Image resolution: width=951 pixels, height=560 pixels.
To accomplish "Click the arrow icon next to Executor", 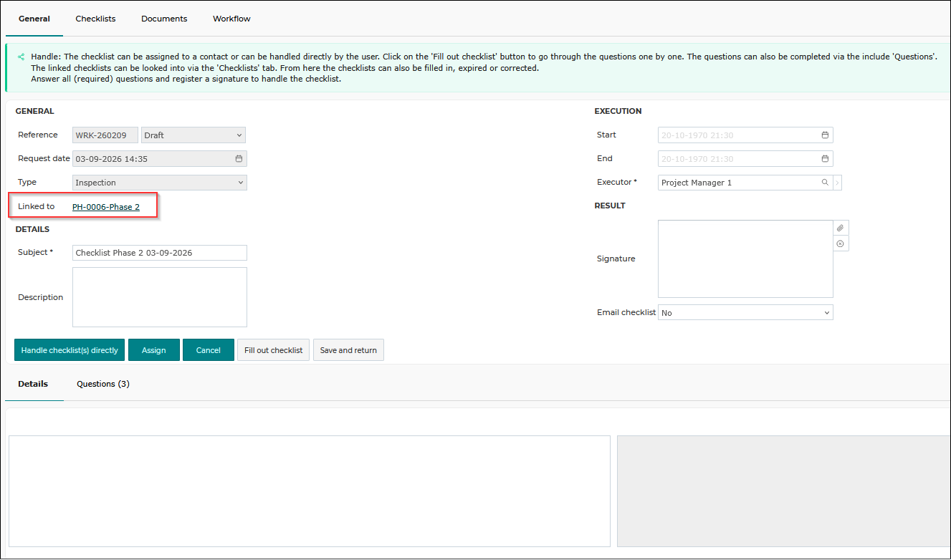I will [x=837, y=183].
